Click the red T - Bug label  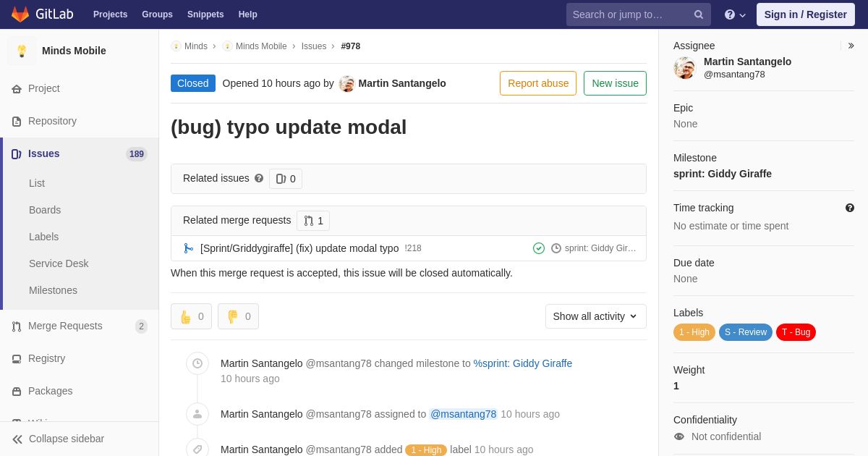coord(796,332)
